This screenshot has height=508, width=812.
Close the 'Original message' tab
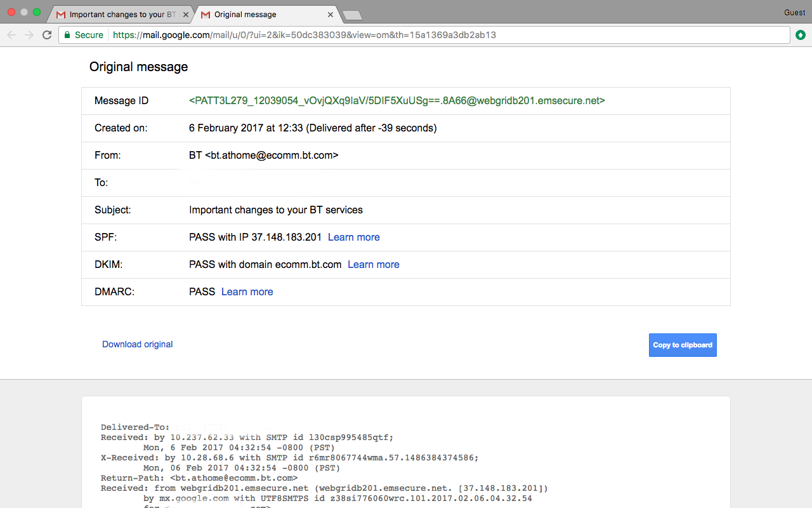(x=331, y=15)
